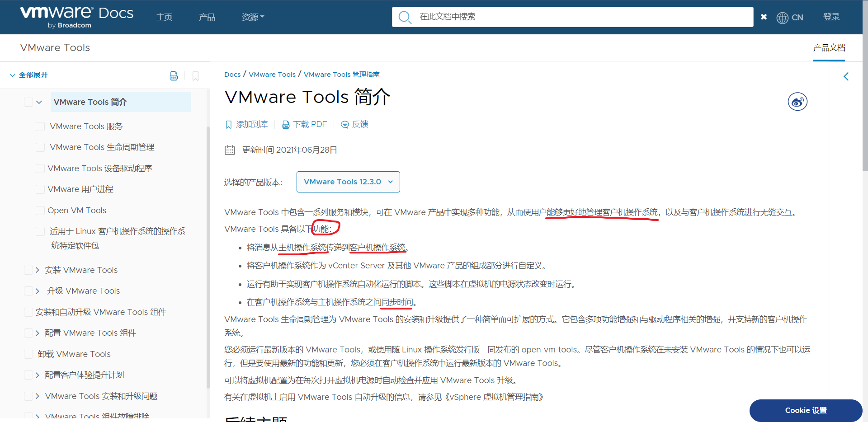Check the 升级 VMware Tools checkbox
Viewport: 868px width, 422px height.
[x=28, y=291]
